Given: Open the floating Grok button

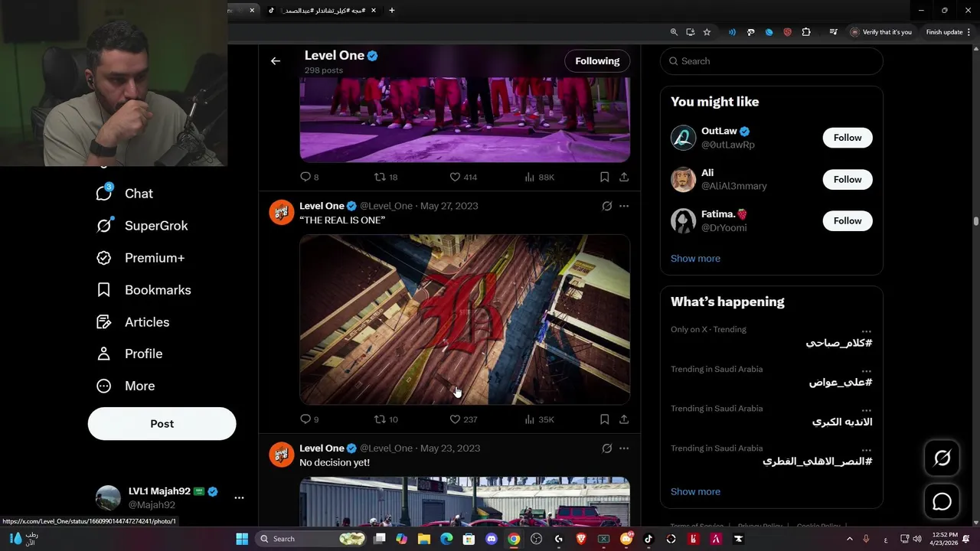Looking at the screenshot, I should coord(942,458).
